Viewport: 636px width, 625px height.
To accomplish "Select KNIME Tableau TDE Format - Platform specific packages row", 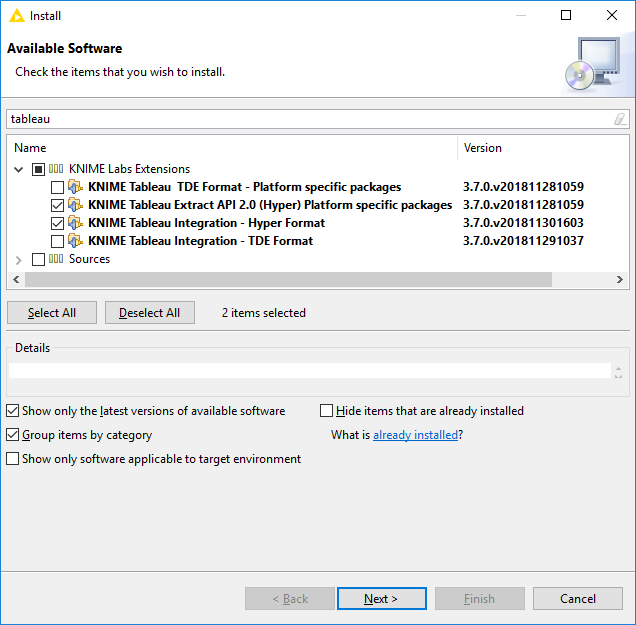I will pyautogui.click(x=245, y=187).
